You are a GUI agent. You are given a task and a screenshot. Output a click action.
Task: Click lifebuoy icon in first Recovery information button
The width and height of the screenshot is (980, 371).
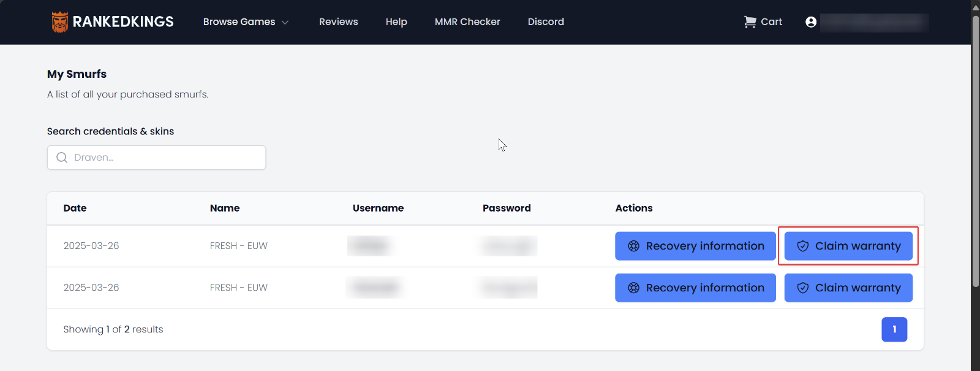click(633, 246)
